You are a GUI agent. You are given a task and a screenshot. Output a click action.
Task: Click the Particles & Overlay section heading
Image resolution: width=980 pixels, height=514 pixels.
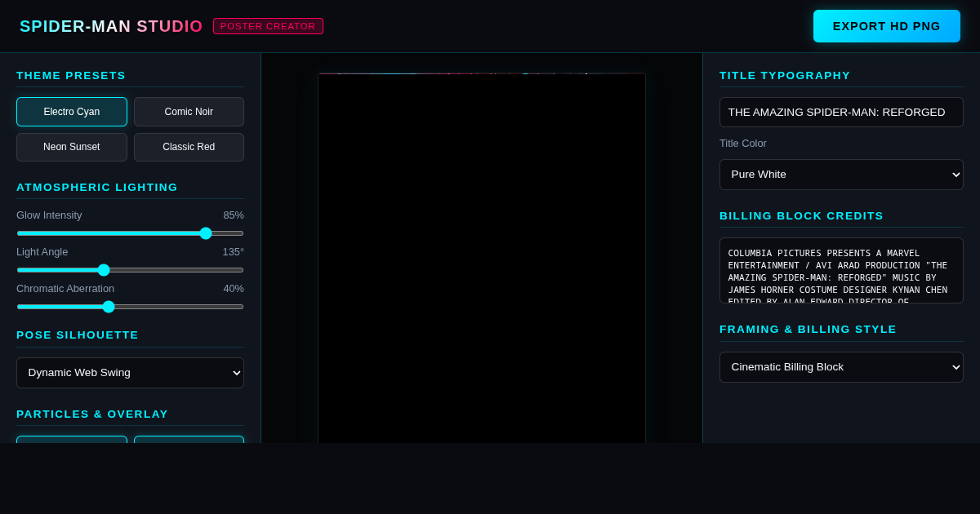(x=92, y=414)
